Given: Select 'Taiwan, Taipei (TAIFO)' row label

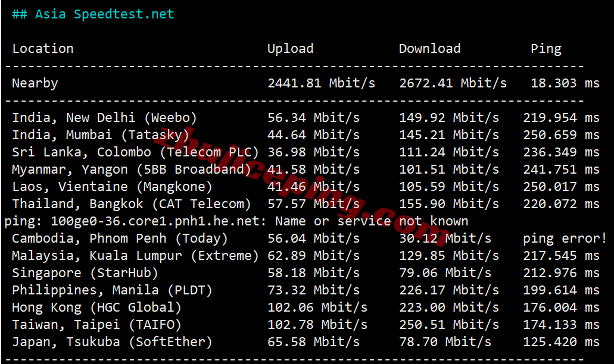Looking at the screenshot, I should [x=96, y=325].
